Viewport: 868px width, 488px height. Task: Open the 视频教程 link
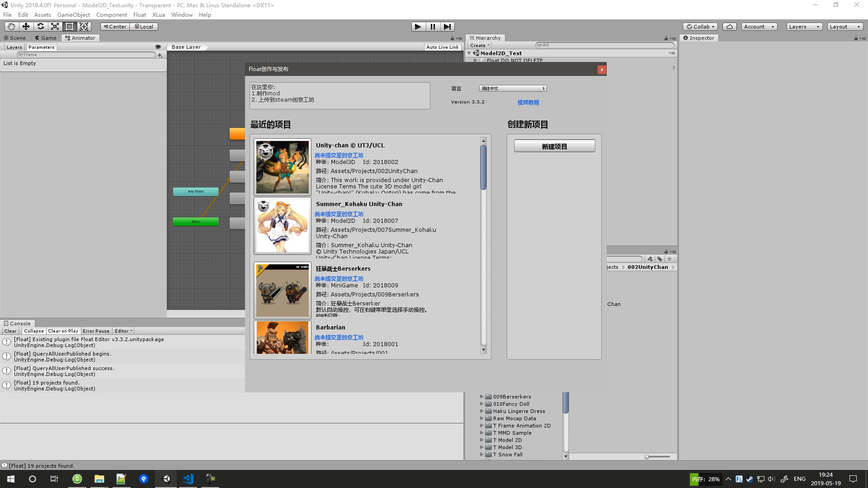point(528,103)
